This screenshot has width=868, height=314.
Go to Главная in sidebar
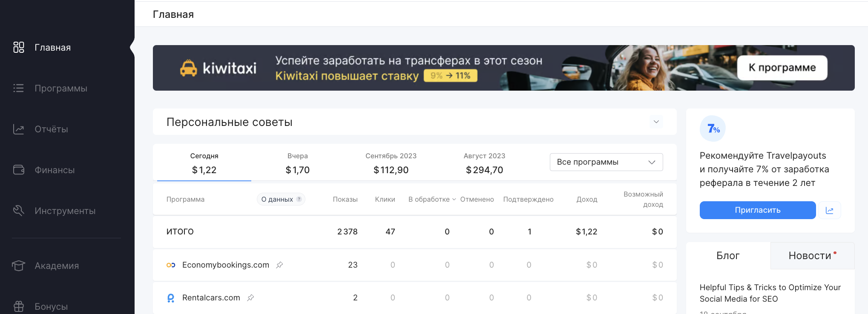(x=53, y=48)
